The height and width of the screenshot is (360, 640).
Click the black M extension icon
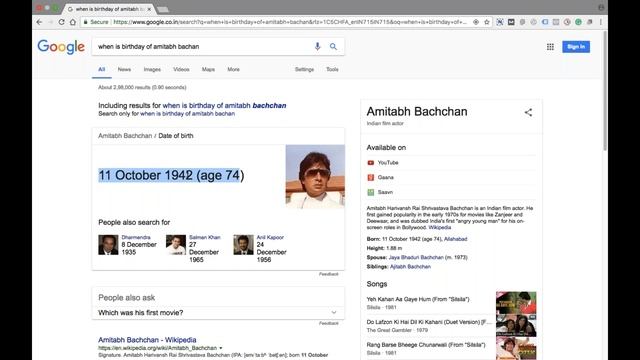tap(511, 22)
